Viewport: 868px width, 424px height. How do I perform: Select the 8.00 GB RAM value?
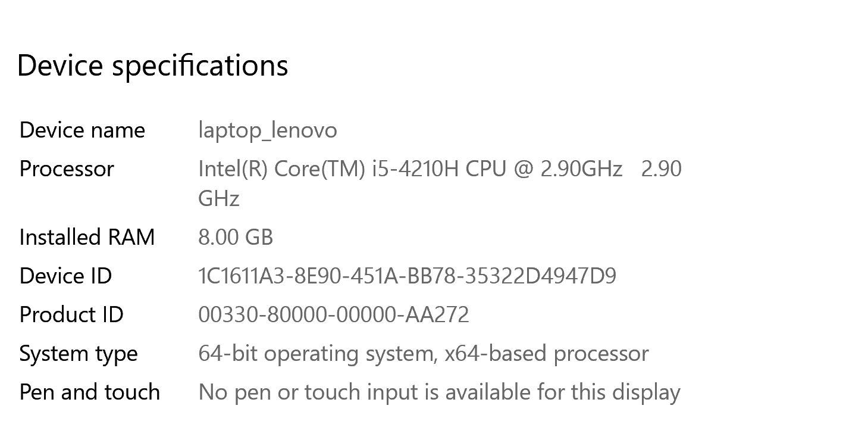point(236,237)
